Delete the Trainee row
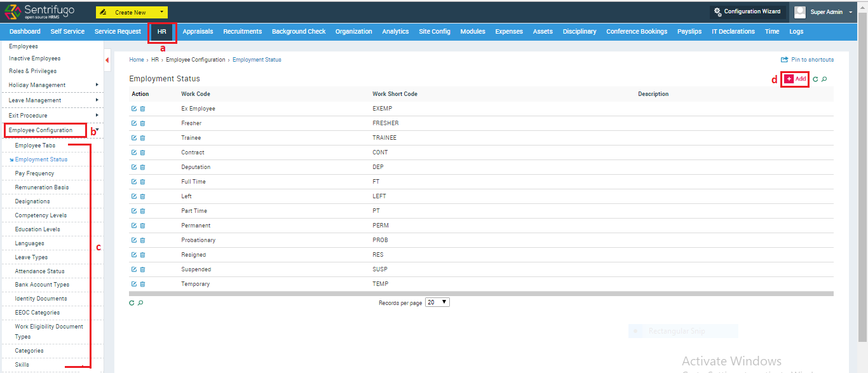Image resolution: width=868 pixels, height=373 pixels. coord(142,138)
